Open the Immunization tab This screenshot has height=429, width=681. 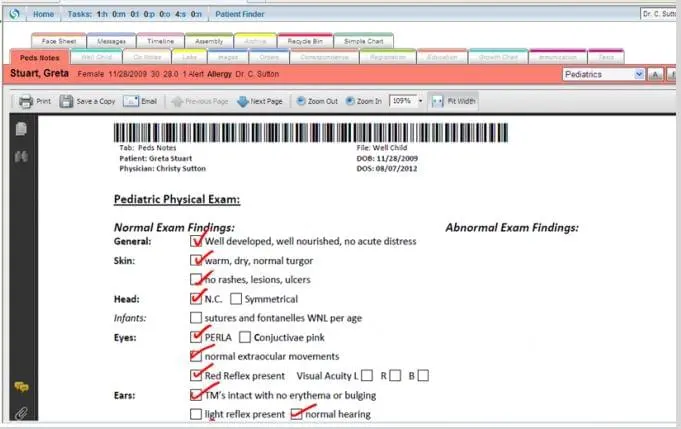pyautogui.click(x=558, y=57)
